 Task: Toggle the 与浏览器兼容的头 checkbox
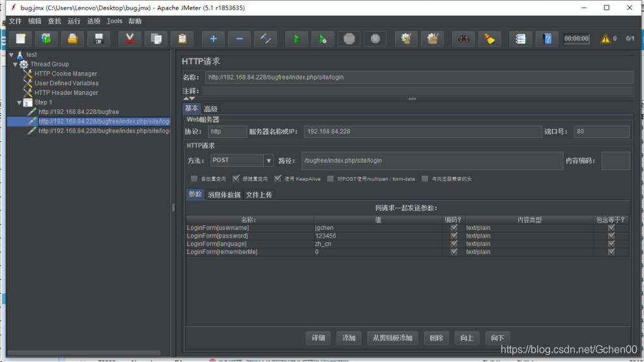(425, 178)
